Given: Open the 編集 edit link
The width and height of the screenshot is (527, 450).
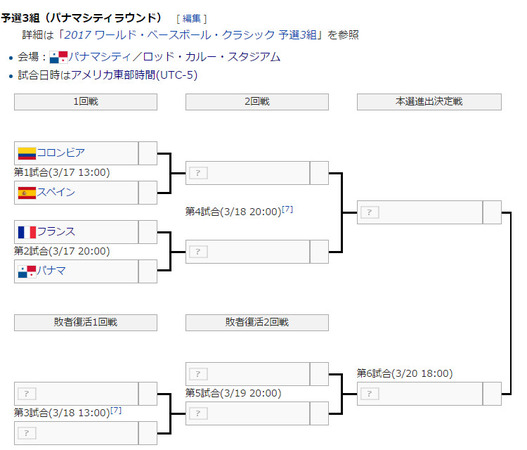Looking at the screenshot, I should click(192, 18).
